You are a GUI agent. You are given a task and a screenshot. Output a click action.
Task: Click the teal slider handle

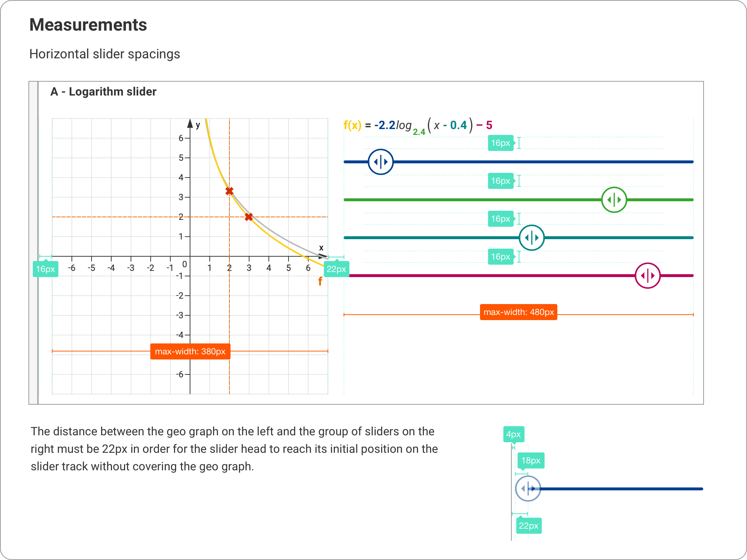tap(531, 238)
